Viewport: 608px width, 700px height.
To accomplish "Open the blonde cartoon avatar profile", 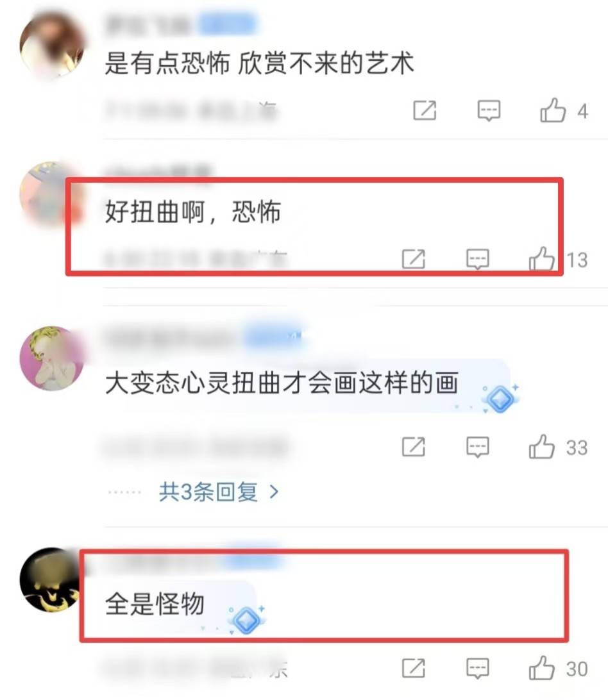I will (x=52, y=358).
